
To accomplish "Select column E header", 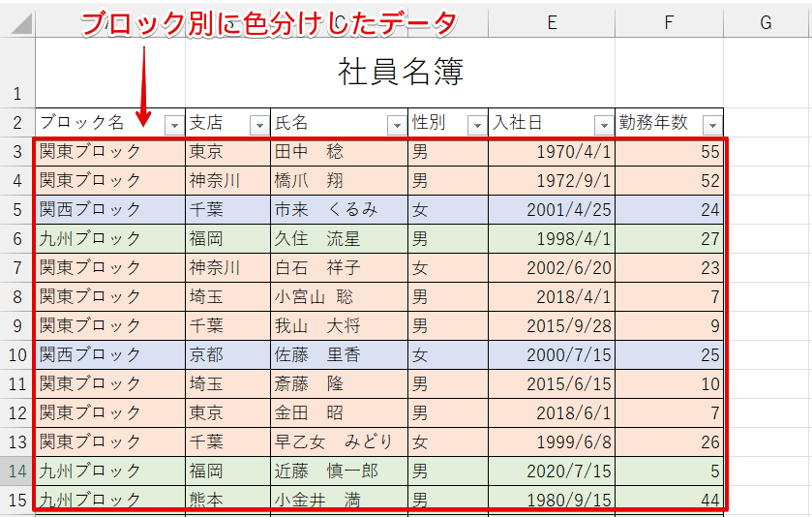I will coord(552,23).
